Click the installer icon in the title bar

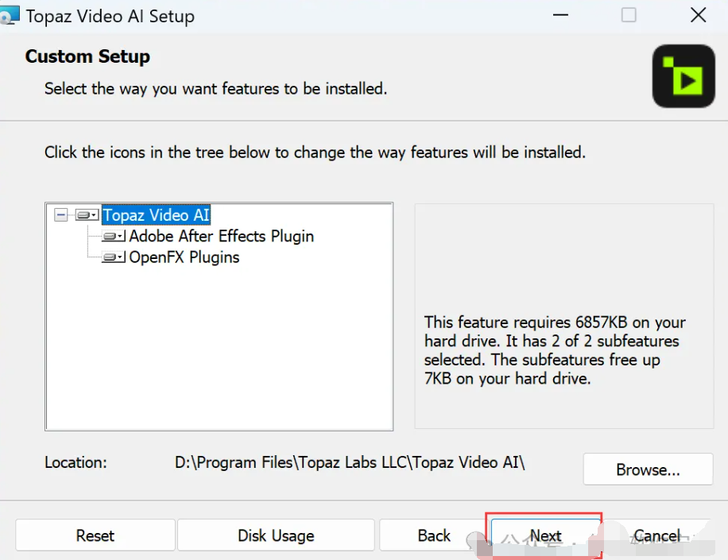[x=10, y=15]
